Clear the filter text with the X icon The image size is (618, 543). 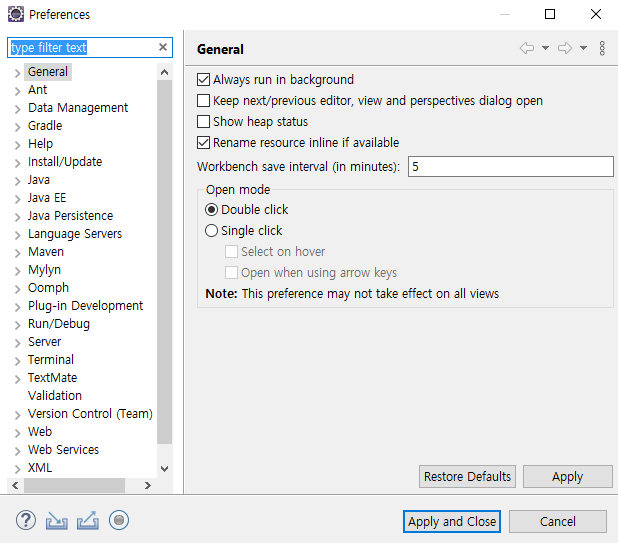tap(163, 47)
